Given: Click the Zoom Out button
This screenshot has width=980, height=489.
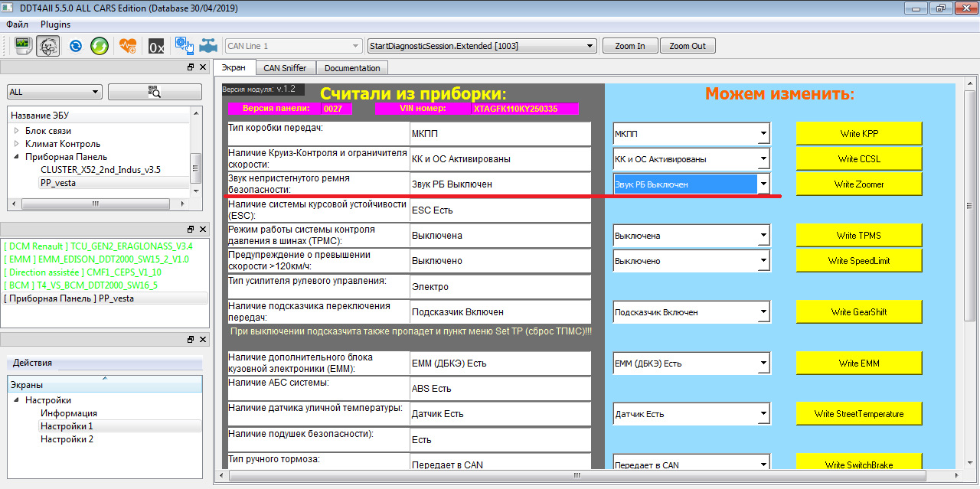Looking at the screenshot, I should point(688,46).
